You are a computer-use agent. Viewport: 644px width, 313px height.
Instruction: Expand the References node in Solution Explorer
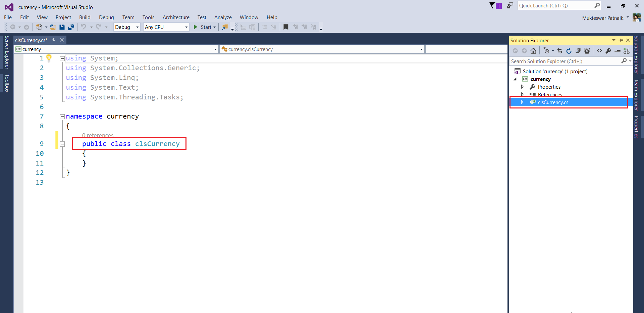[522, 94]
